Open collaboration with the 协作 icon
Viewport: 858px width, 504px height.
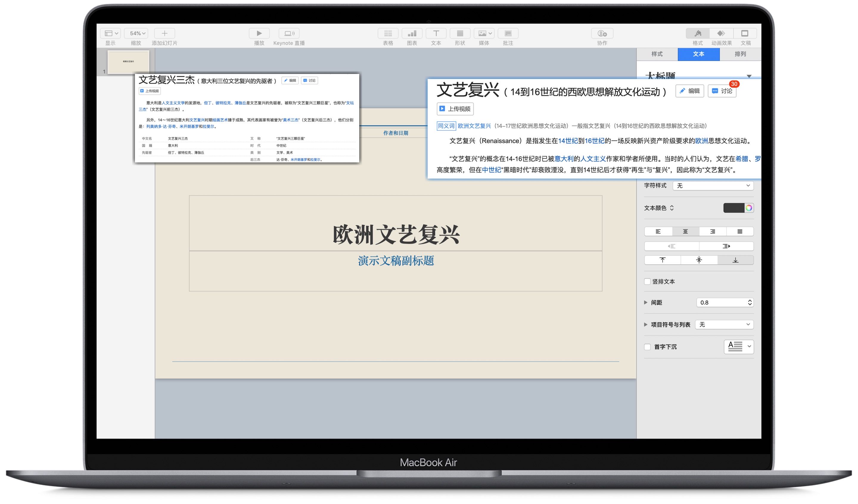(x=603, y=33)
